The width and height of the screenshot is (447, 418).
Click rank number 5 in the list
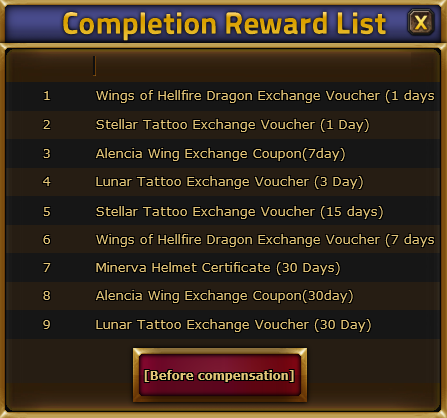[47, 211]
